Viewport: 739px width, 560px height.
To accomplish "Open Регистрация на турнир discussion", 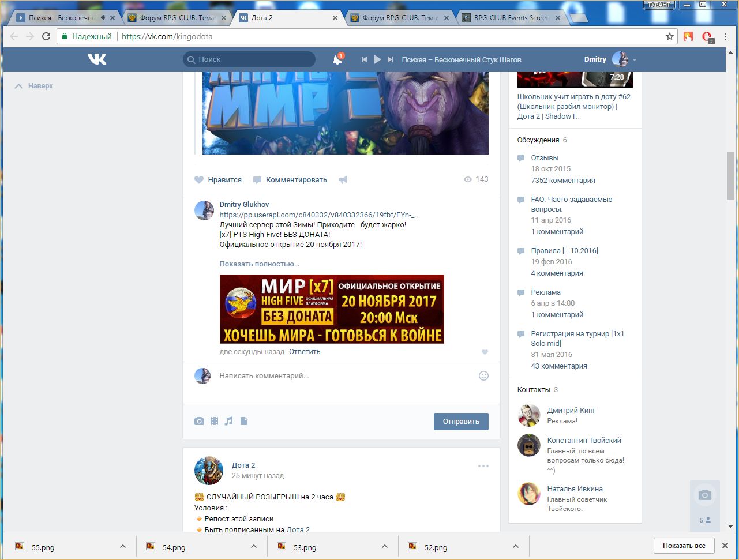I will pos(577,339).
